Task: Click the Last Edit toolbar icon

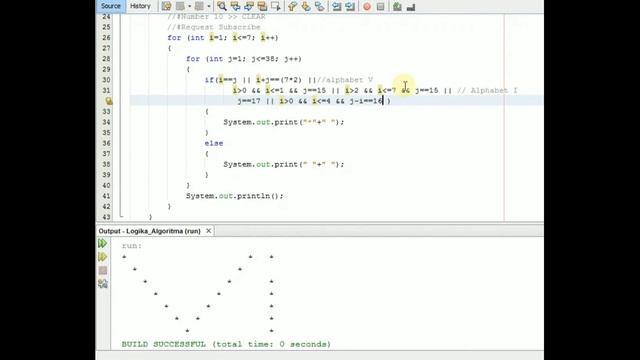Action: pyautogui.click(x=166, y=6)
